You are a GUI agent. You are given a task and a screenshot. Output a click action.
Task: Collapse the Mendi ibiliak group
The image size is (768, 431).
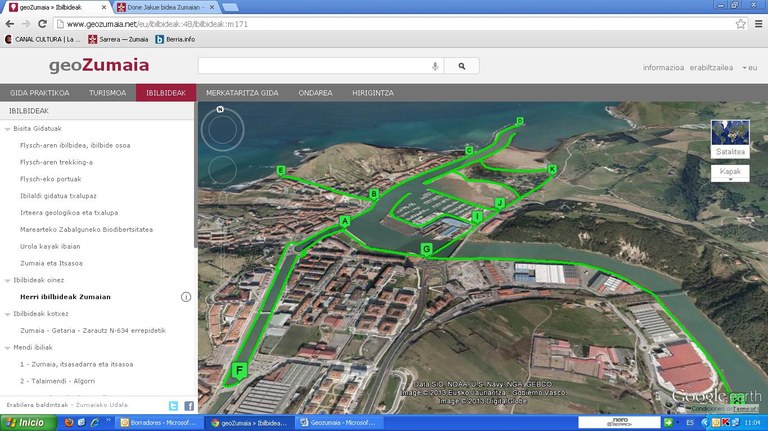[7, 348]
